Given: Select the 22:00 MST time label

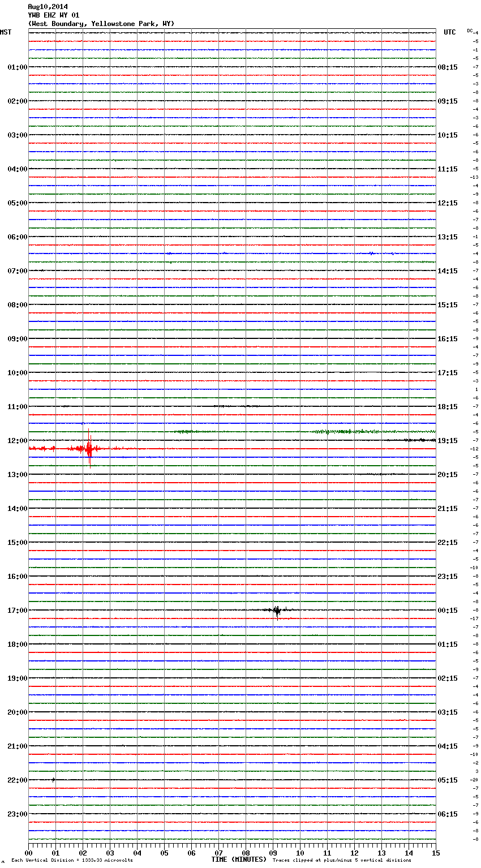Looking at the screenshot, I should pyautogui.click(x=17, y=780).
